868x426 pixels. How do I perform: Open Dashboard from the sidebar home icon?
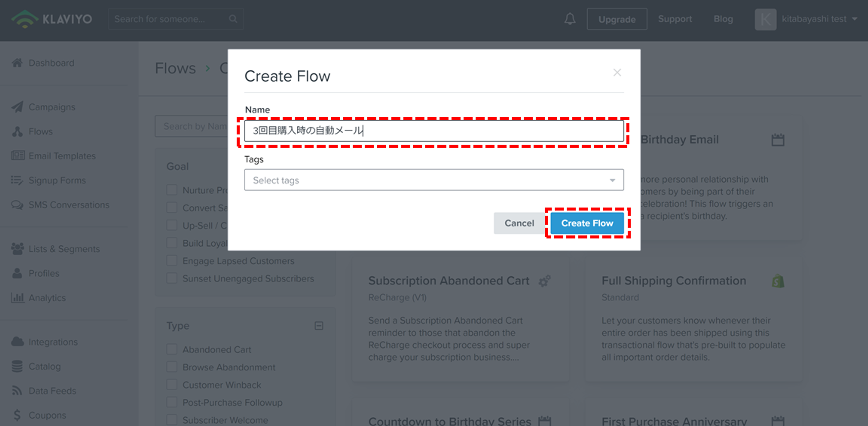(17, 63)
